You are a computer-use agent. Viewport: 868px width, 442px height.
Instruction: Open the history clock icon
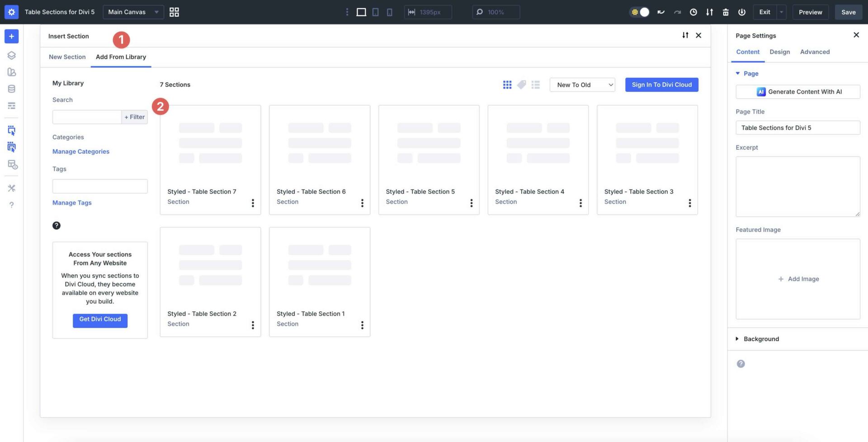coord(693,12)
